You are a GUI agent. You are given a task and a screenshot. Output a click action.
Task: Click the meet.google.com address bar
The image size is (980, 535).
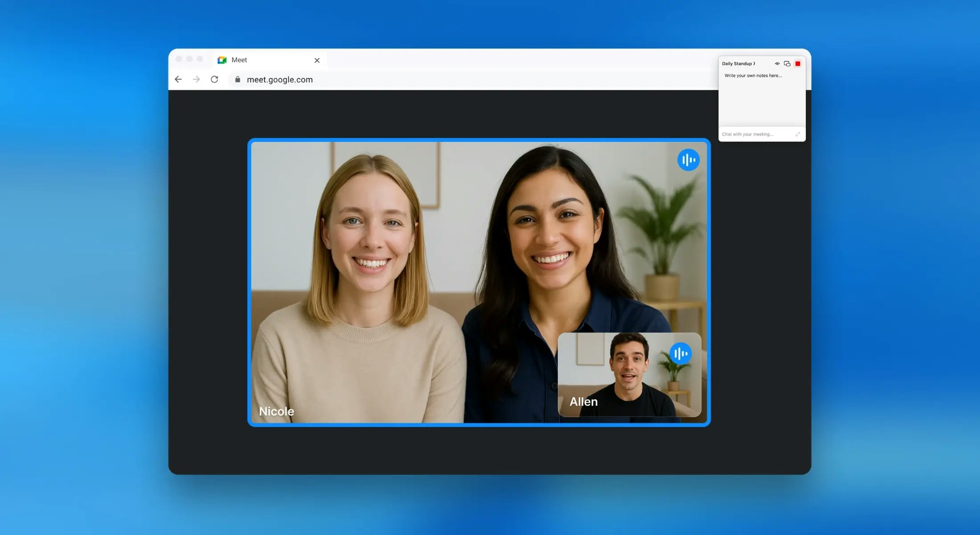[280, 80]
